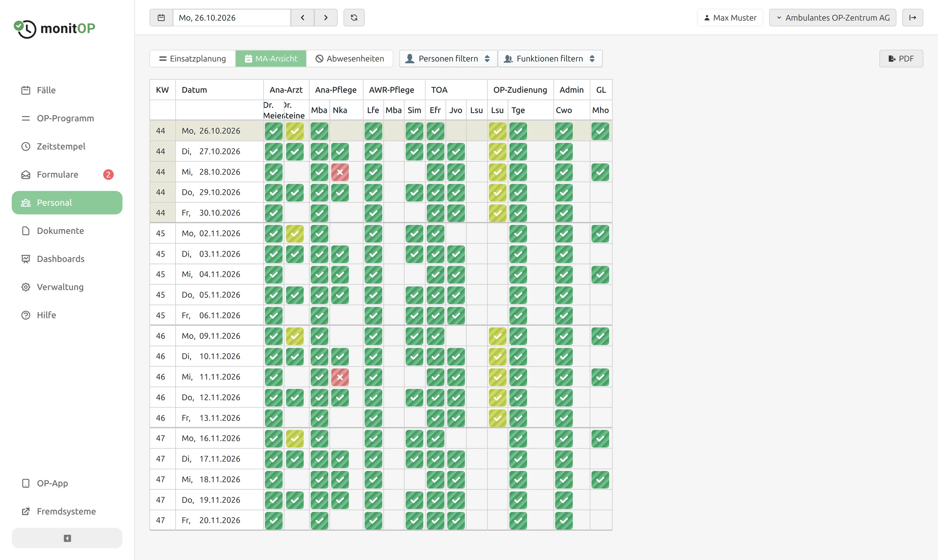
Task: Click the monitOP logo
Action: [x=54, y=29]
